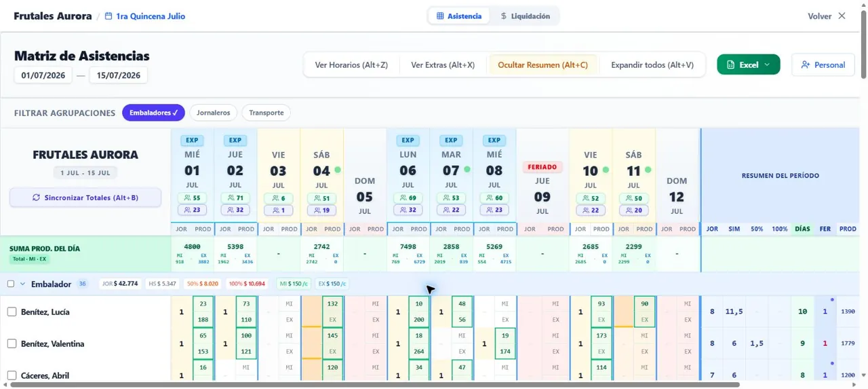Viewport: 868px width, 389px height.
Task: Click the purple people badge showing 19 on 04 Jul
Action: click(321, 210)
